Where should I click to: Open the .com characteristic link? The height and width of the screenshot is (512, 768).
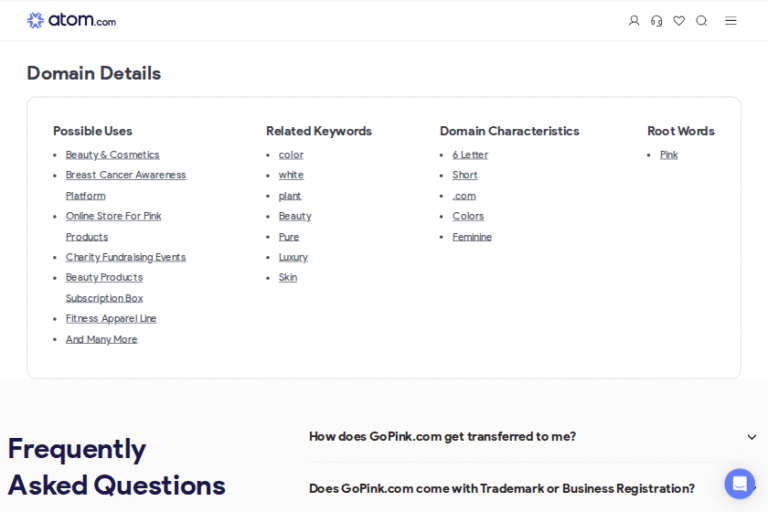click(x=464, y=196)
